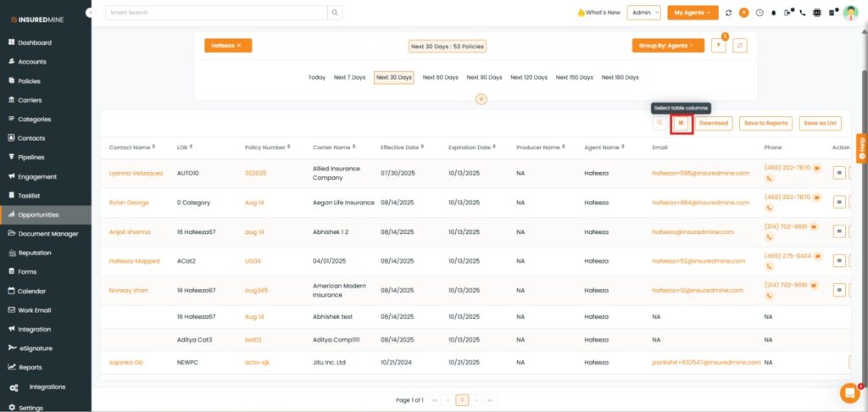Open the user profile avatar
The height and width of the screenshot is (412, 868).
click(x=850, y=13)
